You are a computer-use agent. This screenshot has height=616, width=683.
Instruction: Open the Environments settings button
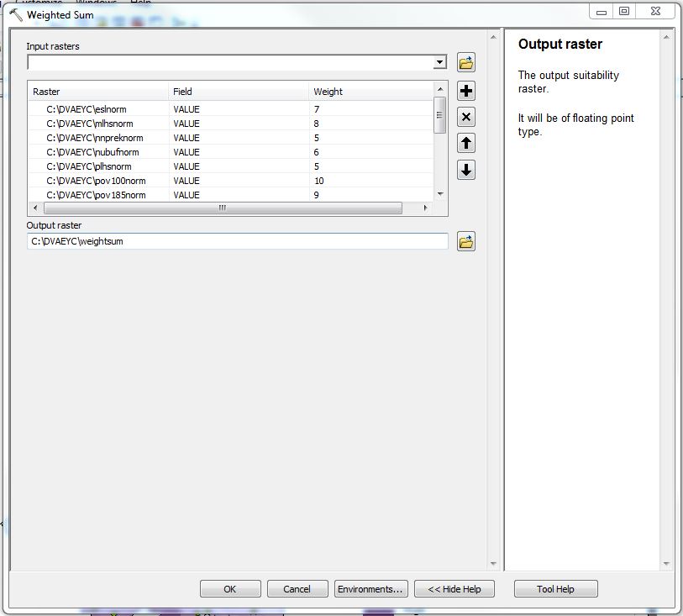370,589
